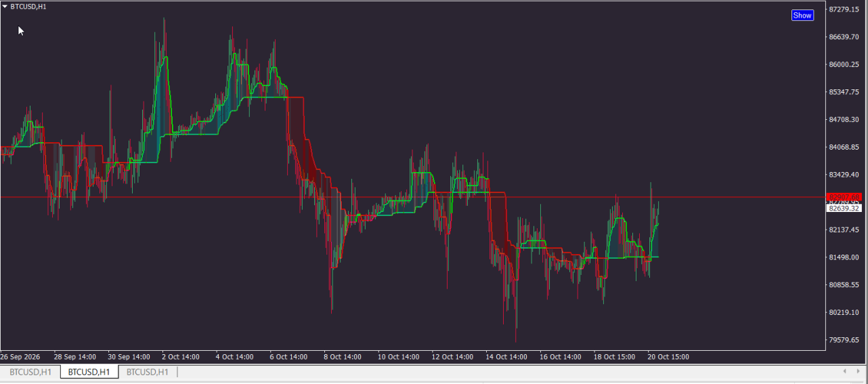Click the tab bar right arrow
Screen dimensions: 868x384
click(859, 371)
